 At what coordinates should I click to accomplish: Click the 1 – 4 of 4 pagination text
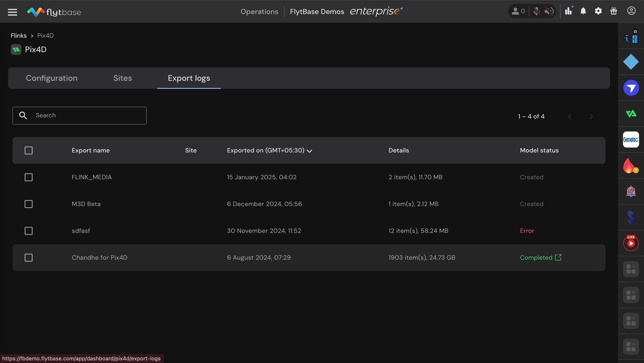[x=531, y=117]
